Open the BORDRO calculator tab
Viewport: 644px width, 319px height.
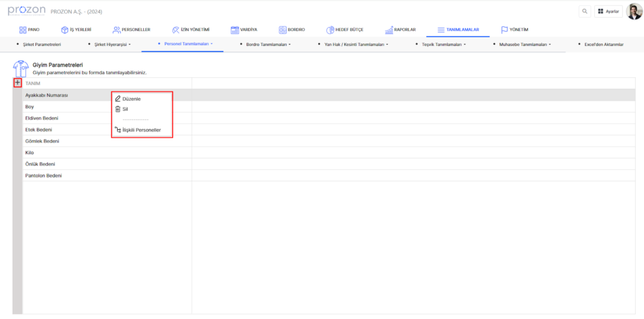(x=291, y=30)
